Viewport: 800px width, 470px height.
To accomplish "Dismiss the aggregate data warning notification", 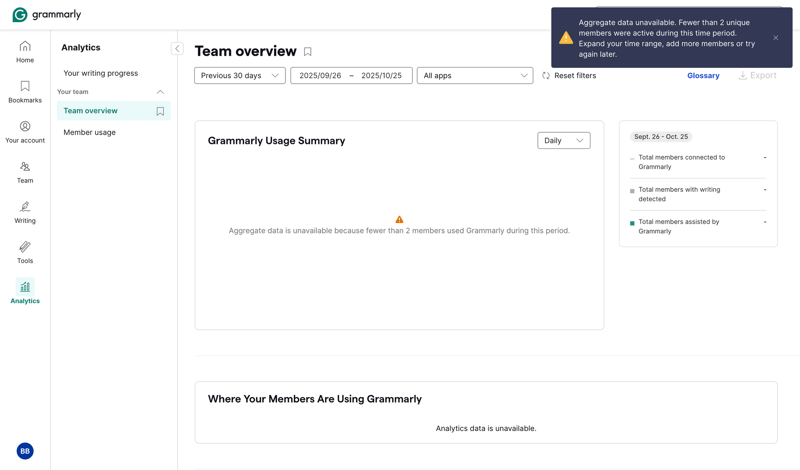I will coord(776,38).
